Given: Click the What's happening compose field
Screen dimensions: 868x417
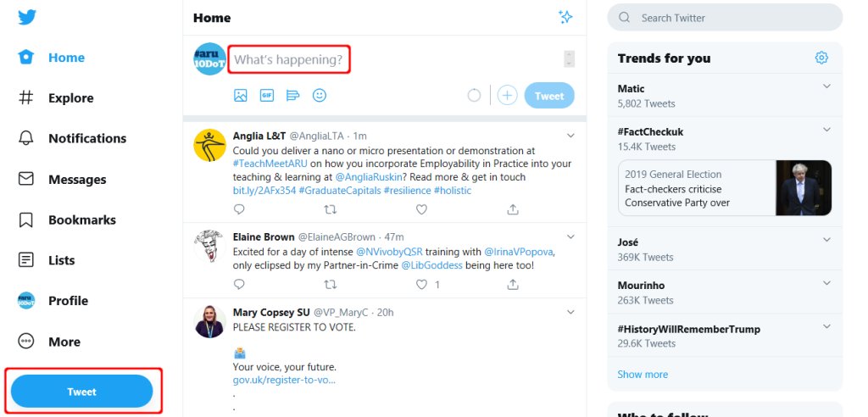Looking at the screenshot, I should 289,59.
